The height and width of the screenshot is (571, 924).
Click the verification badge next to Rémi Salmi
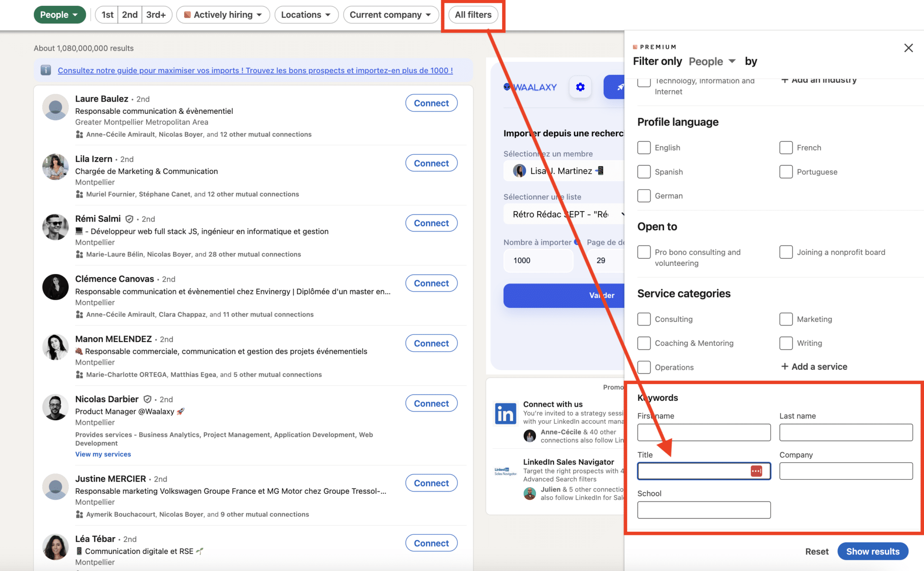129,218
